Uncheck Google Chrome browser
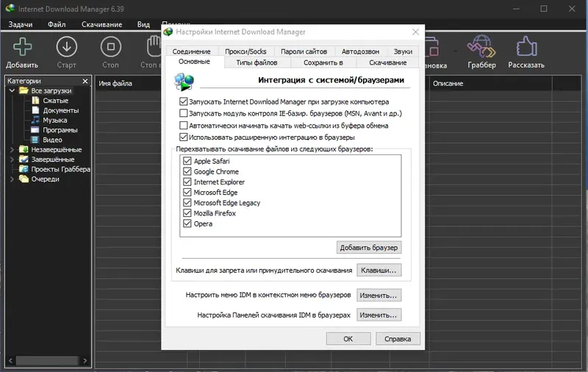The image size is (588, 372). [x=187, y=171]
